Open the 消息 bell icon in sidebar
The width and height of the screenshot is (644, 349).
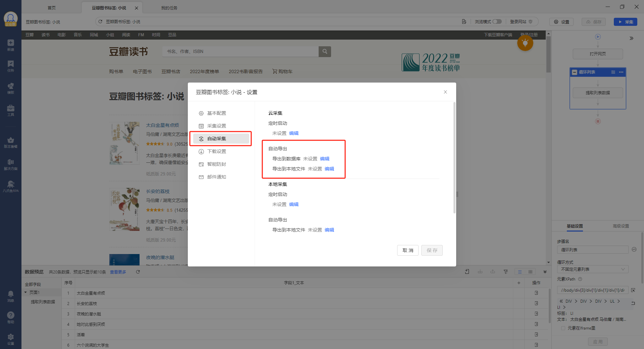click(x=11, y=296)
